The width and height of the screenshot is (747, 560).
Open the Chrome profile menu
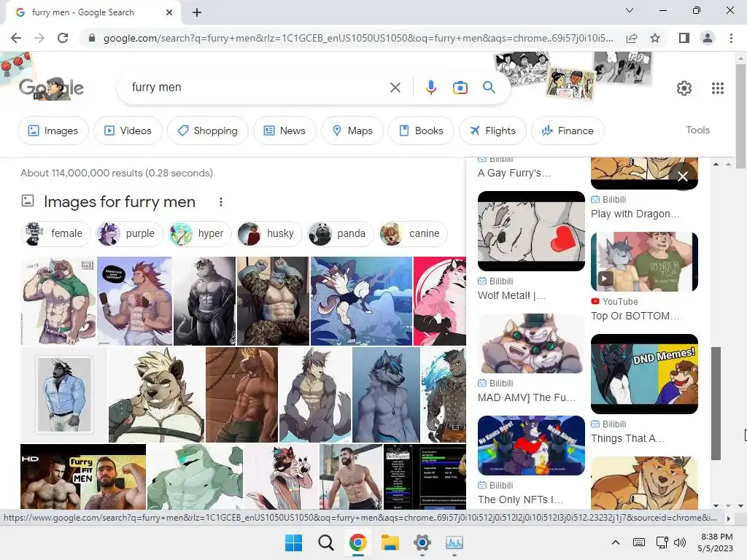[708, 38]
